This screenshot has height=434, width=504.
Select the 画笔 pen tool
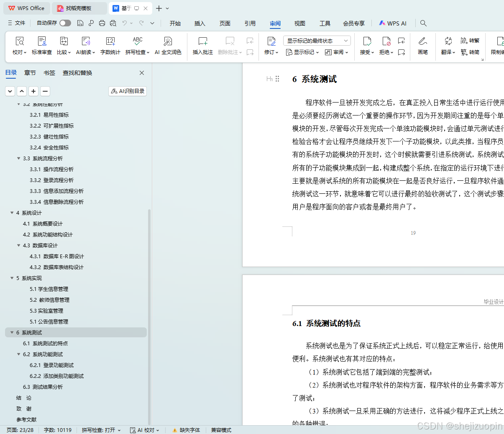(x=423, y=45)
